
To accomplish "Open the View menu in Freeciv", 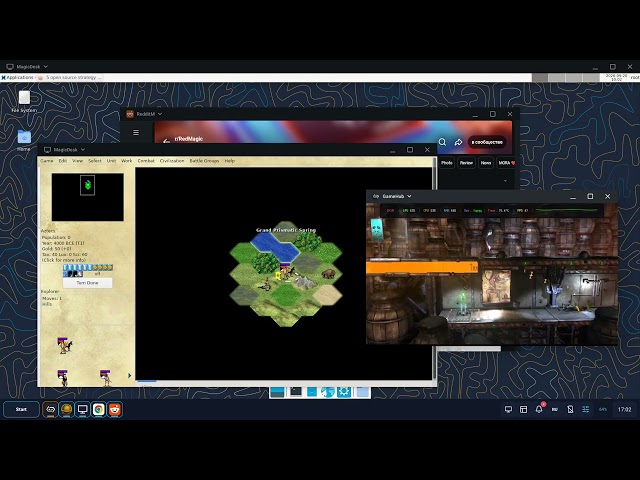I will coord(78,161).
